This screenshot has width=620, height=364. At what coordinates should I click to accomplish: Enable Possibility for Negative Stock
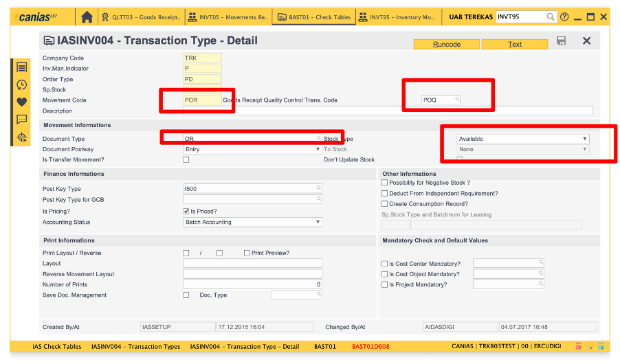coord(384,183)
